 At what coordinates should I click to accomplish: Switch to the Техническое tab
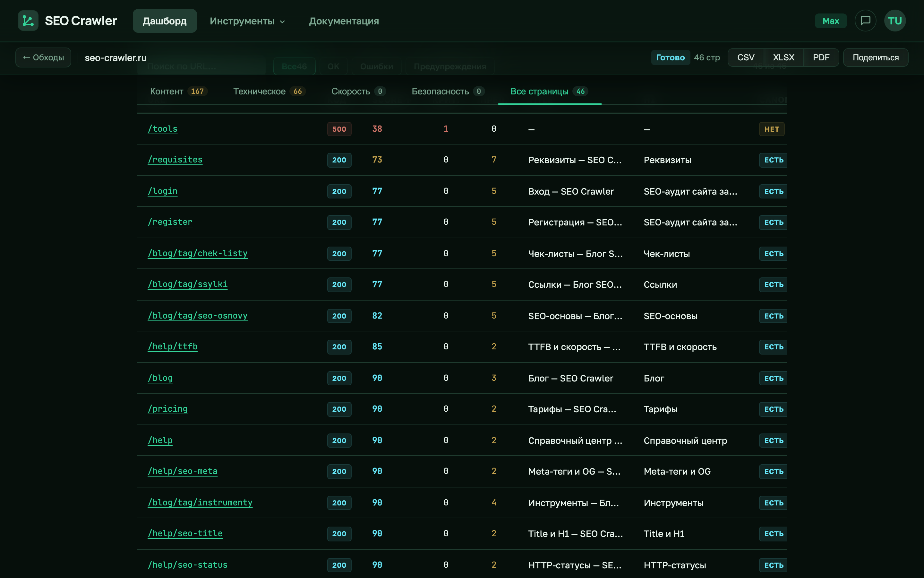pyautogui.click(x=269, y=92)
